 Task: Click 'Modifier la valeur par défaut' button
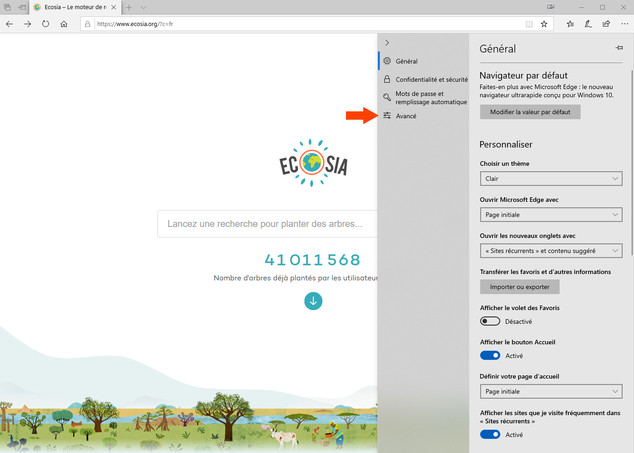pyautogui.click(x=530, y=112)
